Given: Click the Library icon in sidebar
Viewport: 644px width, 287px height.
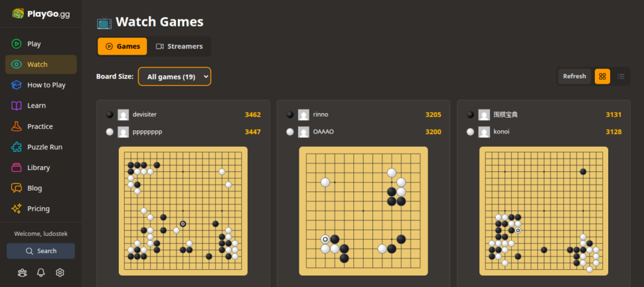Looking at the screenshot, I should tap(17, 168).
